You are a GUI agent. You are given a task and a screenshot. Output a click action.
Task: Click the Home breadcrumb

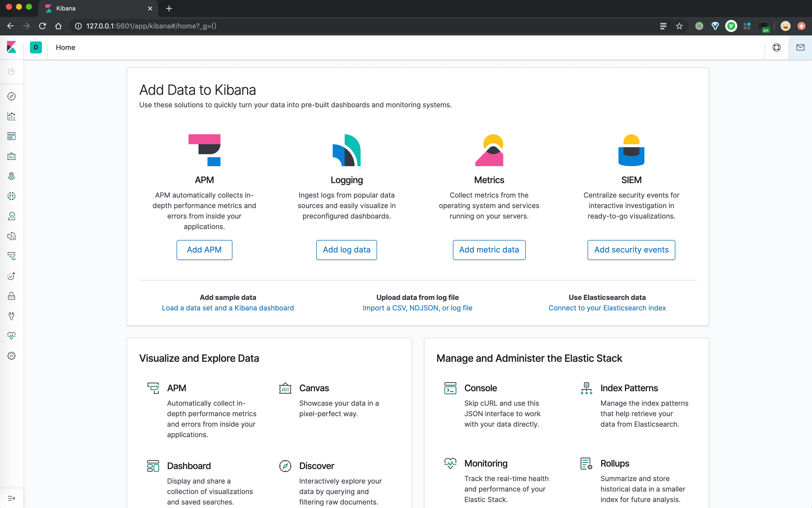pos(66,47)
